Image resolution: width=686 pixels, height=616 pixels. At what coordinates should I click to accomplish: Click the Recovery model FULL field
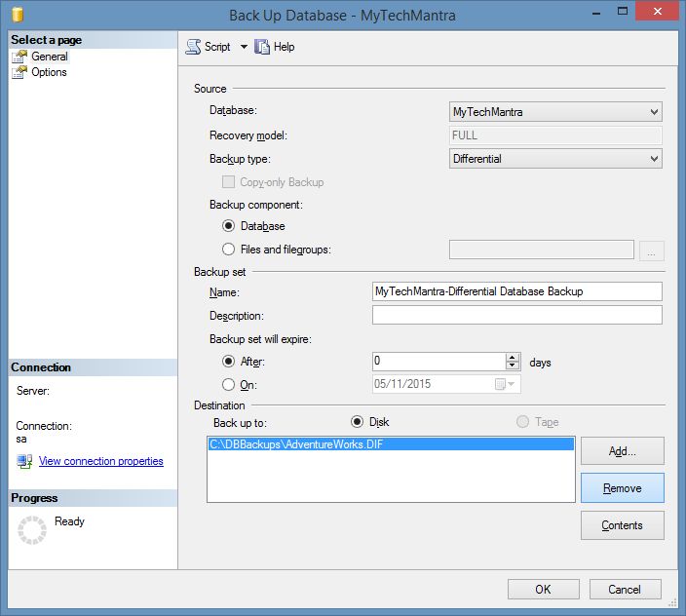coord(555,135)
